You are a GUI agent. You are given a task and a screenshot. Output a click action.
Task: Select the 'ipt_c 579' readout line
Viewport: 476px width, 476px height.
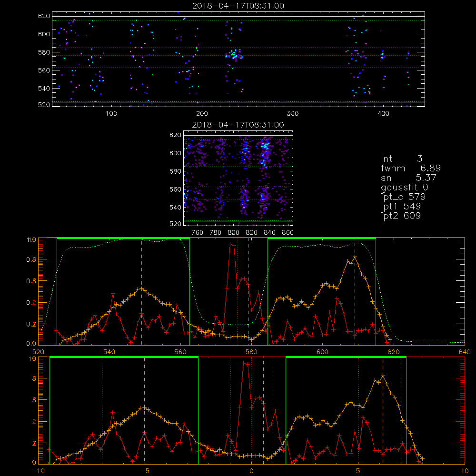(x=404, y=197)
